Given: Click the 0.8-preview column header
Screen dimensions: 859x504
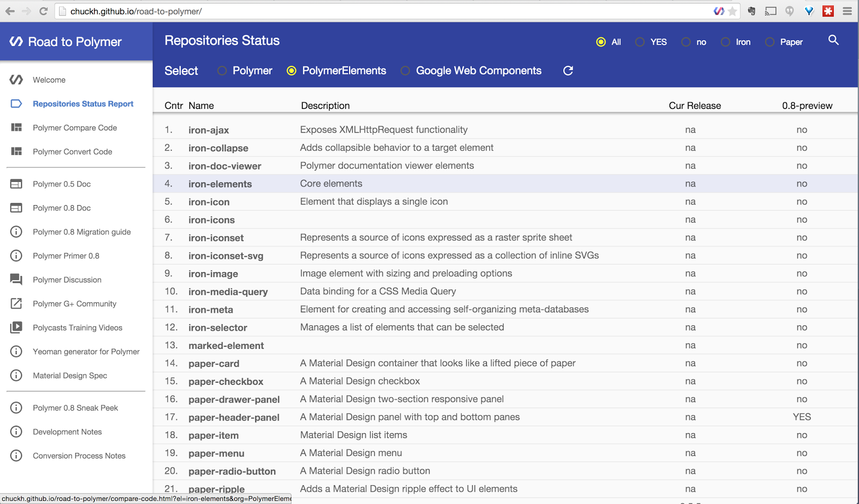Looking at the screenshot, I should pos(807,106).
